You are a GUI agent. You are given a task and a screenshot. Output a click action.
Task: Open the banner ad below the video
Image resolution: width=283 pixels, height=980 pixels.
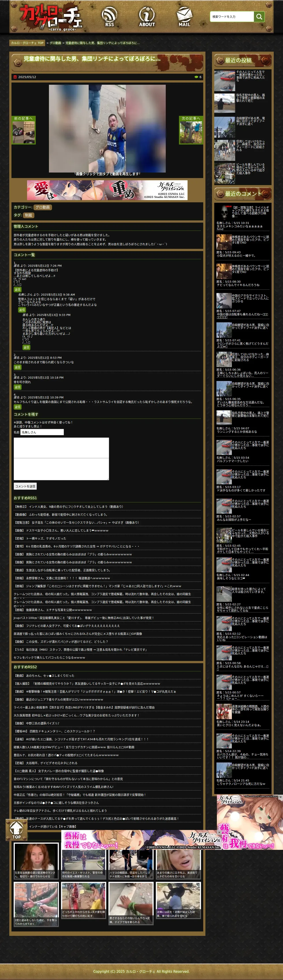coord(107,190)
